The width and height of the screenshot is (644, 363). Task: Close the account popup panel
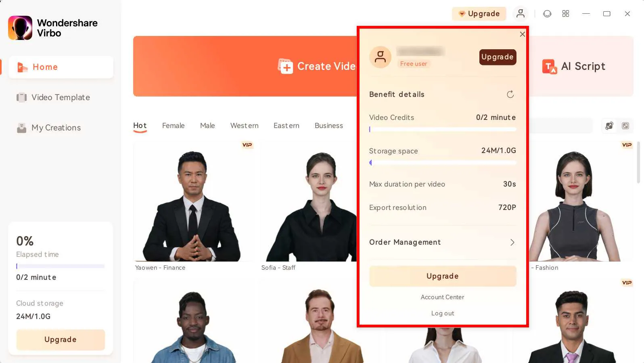tap(523, 34)
